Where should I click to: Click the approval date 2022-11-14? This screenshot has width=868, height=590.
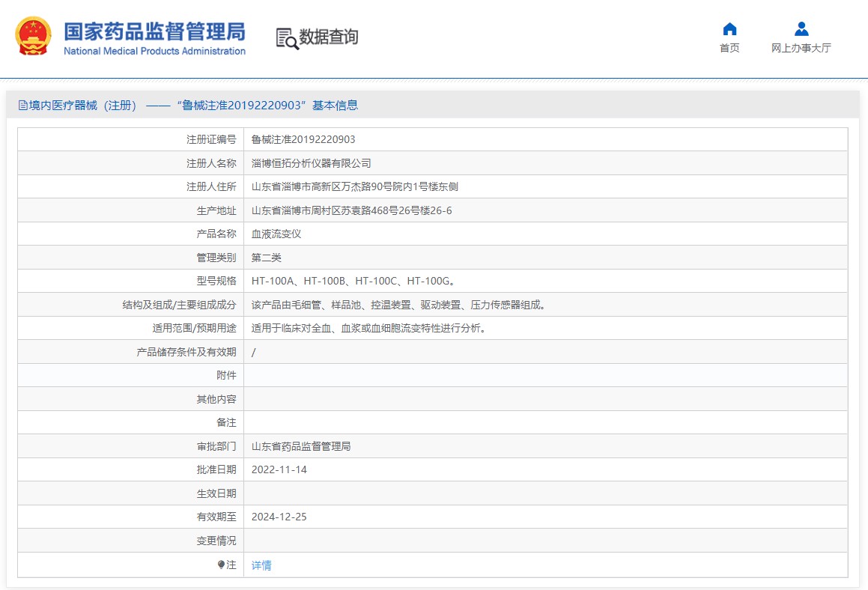pos(279,470)
